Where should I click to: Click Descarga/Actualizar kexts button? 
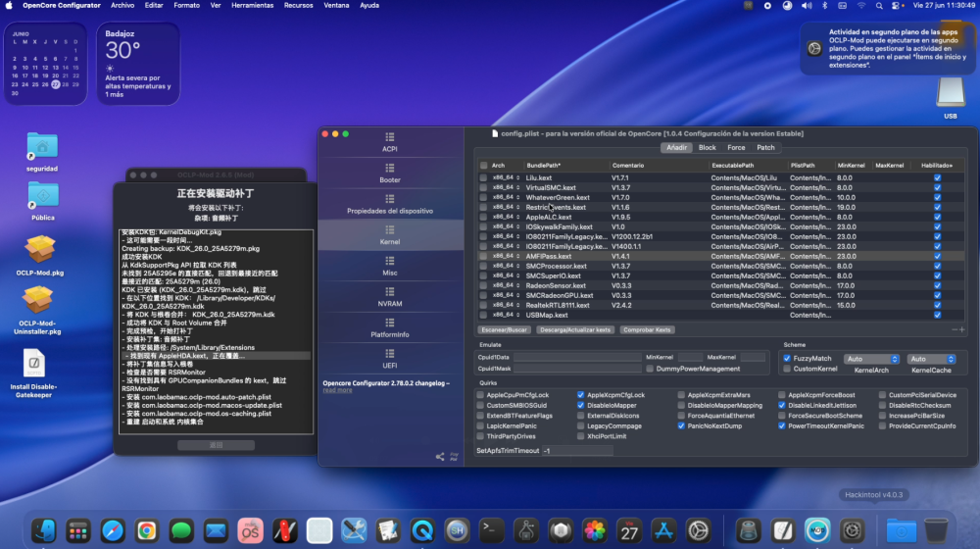pyautogui.click(x=575, y=329)
